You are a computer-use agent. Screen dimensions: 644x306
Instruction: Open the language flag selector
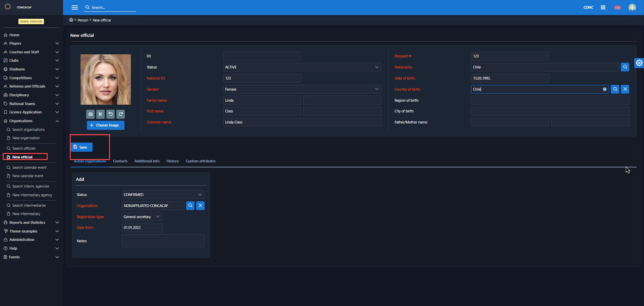618,7
